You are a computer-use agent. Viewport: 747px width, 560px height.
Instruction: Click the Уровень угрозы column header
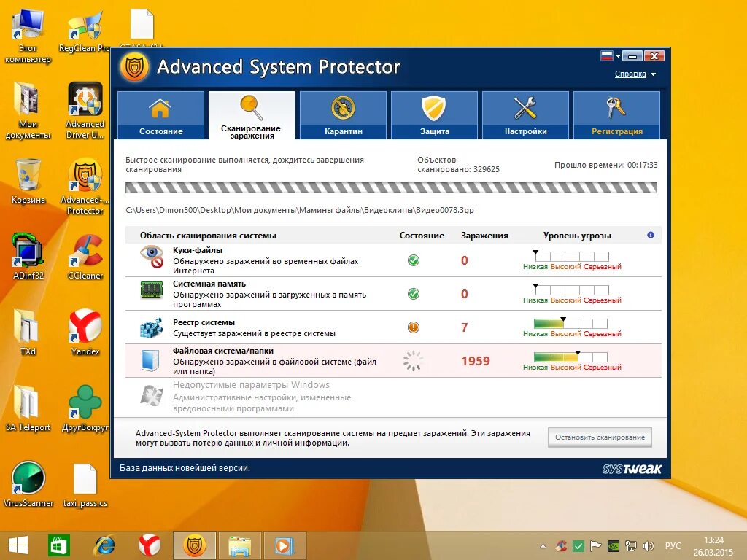[x=577, y=236]
